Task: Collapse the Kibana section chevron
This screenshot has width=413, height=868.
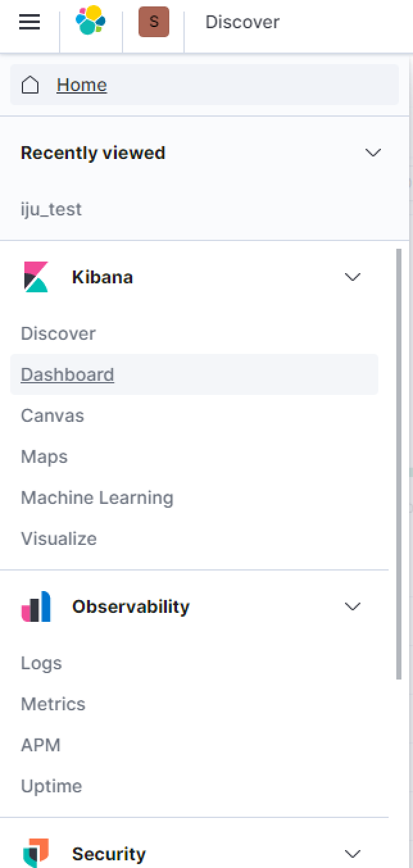Action: pos(353,277)
